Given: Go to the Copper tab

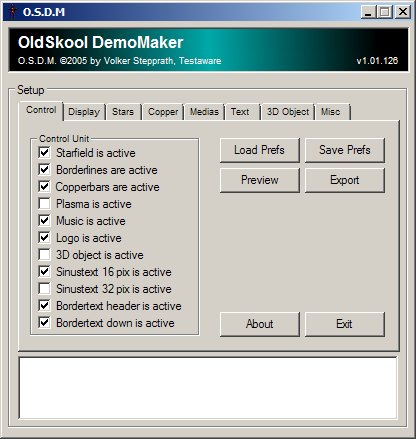Looking at the screenshot, I should tap(163, 112).
